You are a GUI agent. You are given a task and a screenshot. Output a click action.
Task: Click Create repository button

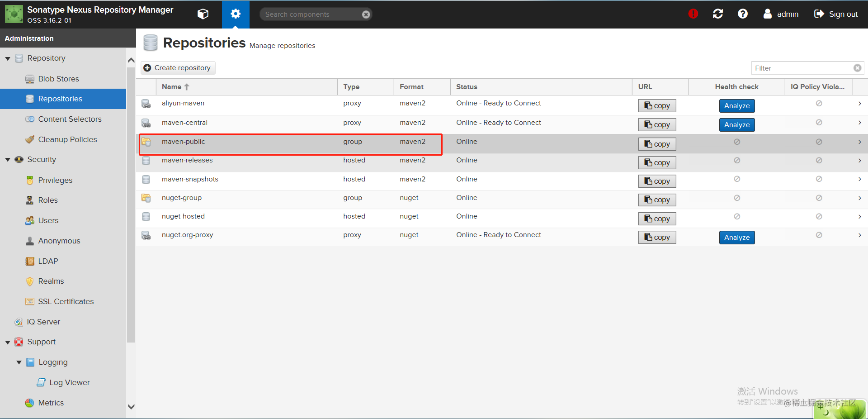pos(178,68)
